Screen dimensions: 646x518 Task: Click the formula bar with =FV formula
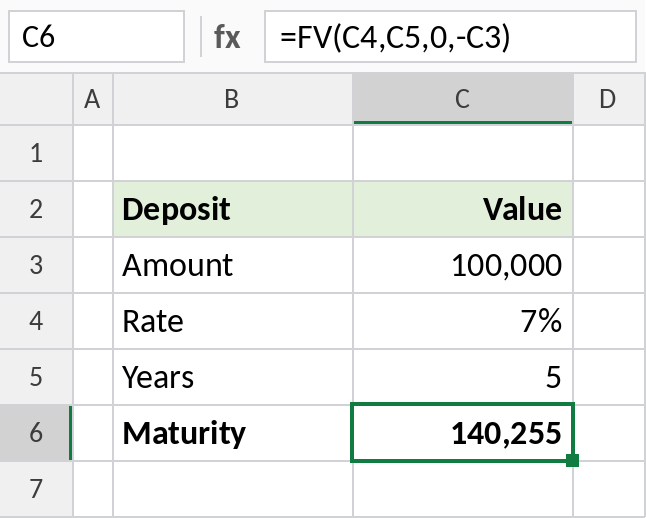click(x=450, y=37)
